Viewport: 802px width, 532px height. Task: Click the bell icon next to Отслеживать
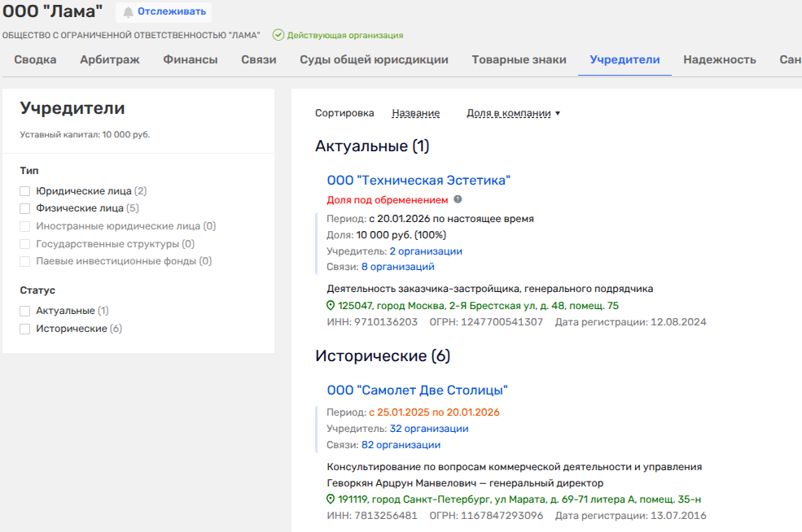pyautogui.click(x=128, y=12)
